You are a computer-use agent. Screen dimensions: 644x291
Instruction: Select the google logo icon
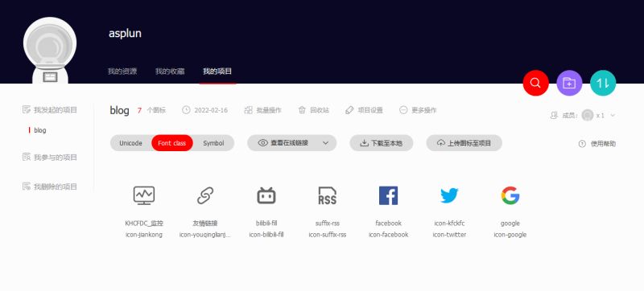pyautogui.click(x=510, y=195)
